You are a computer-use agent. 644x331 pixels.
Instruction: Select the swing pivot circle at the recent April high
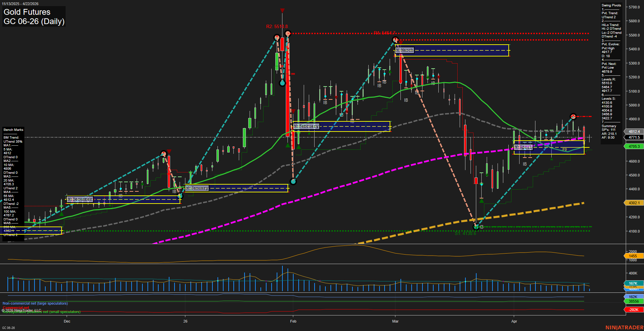(x=573, y=117)
